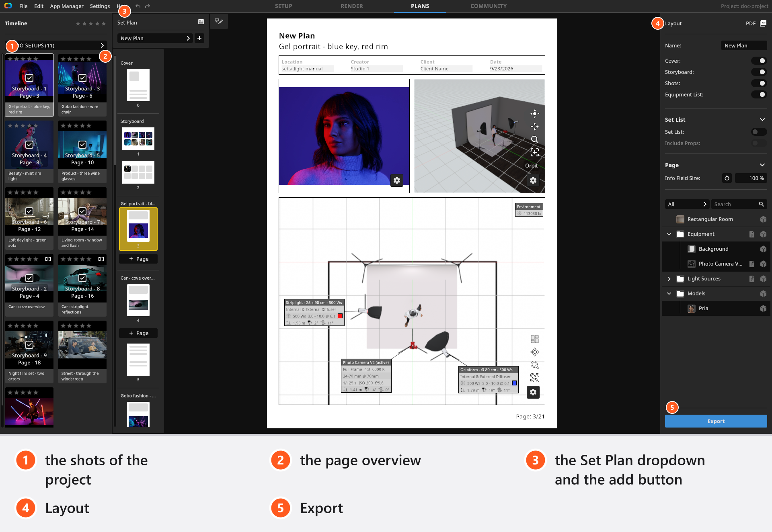The height and width of the screenshot is (532, 772).
Task: Open the PDF export format icon
Action: click(x=763, y=23)
